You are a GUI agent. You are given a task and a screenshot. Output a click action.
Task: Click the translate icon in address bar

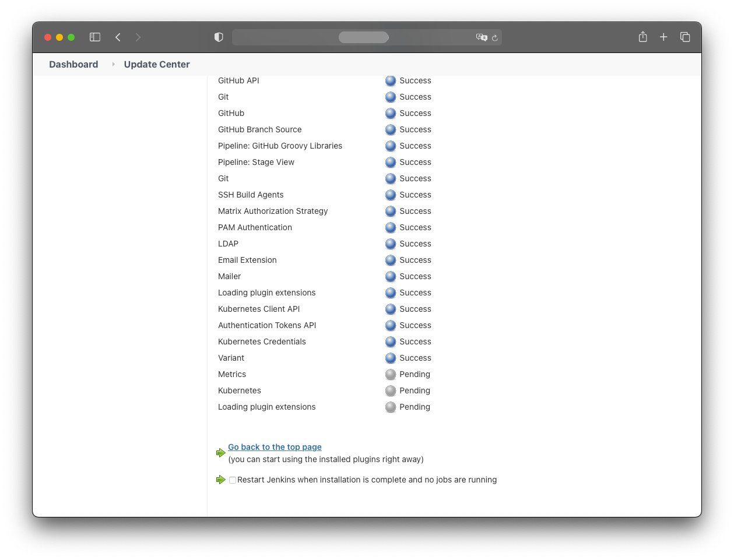481,37
